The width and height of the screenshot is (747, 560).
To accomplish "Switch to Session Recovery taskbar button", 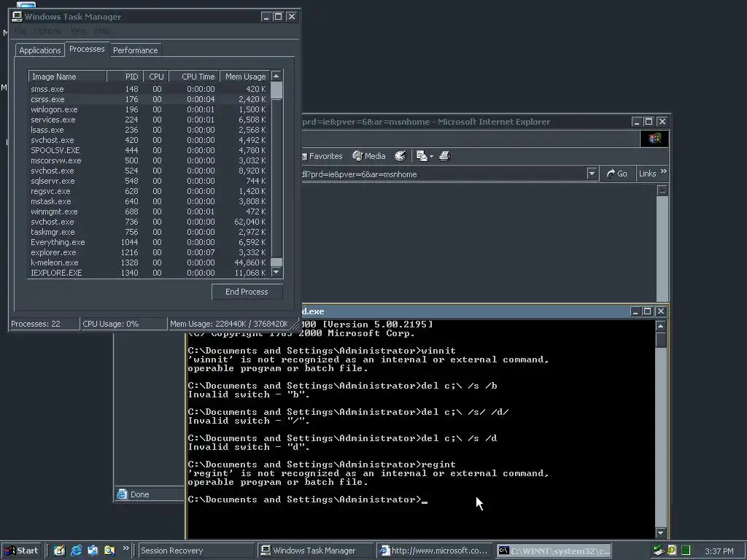I will [x=197, y=551].
